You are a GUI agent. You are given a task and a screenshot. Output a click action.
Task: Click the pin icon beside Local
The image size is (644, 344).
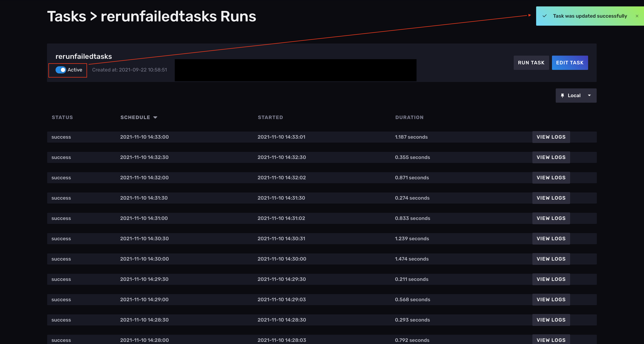coord(562,95)
